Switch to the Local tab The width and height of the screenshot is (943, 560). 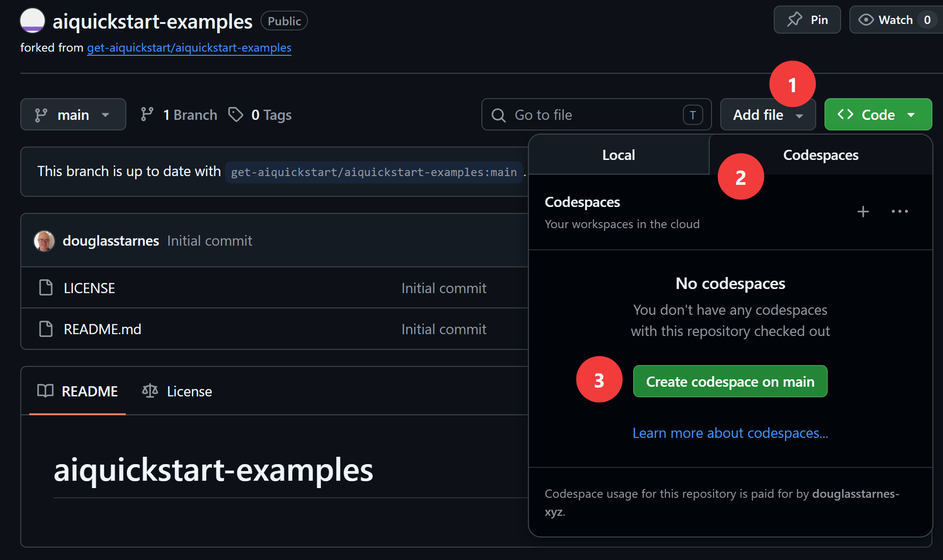point(618,155)
